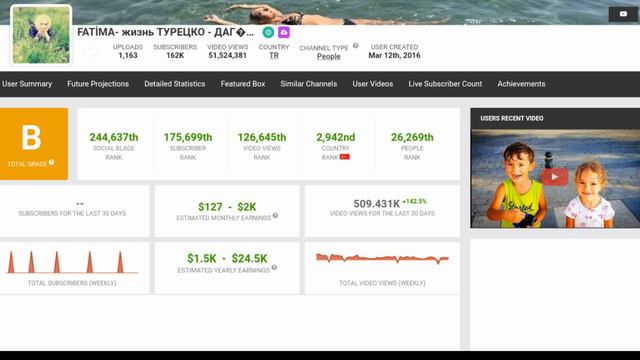Click the channel avatar picture
The image size is (640, 360).
coord(41,35)
